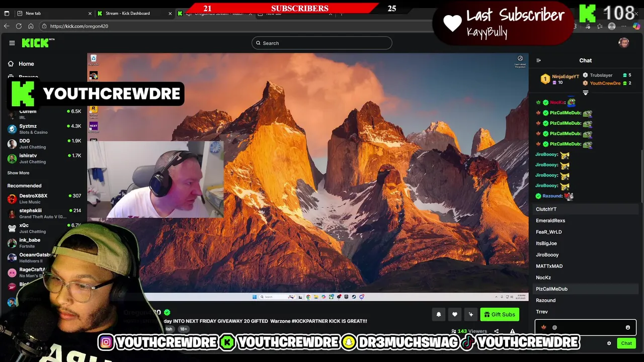Viewport: 644px width, 362px height.
Task: Select ClutchYT from mention suggestions
Action: [x=586, y=209]
